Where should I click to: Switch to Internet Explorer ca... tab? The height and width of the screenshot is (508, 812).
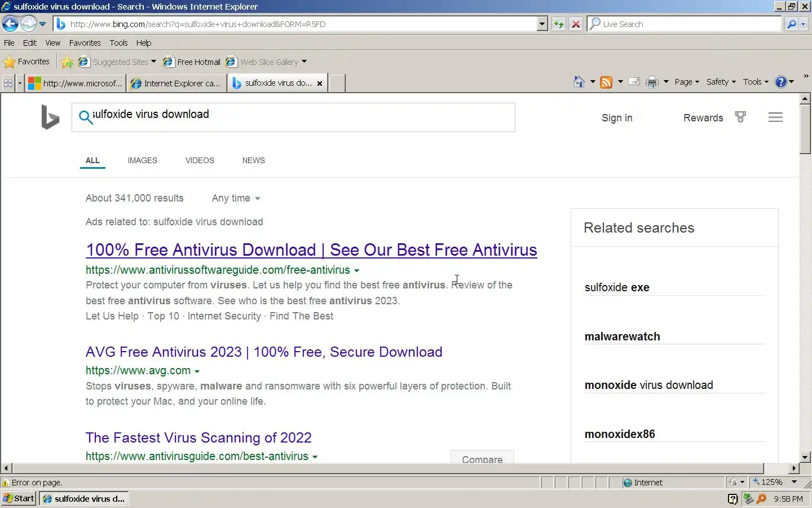pos(176,83)
